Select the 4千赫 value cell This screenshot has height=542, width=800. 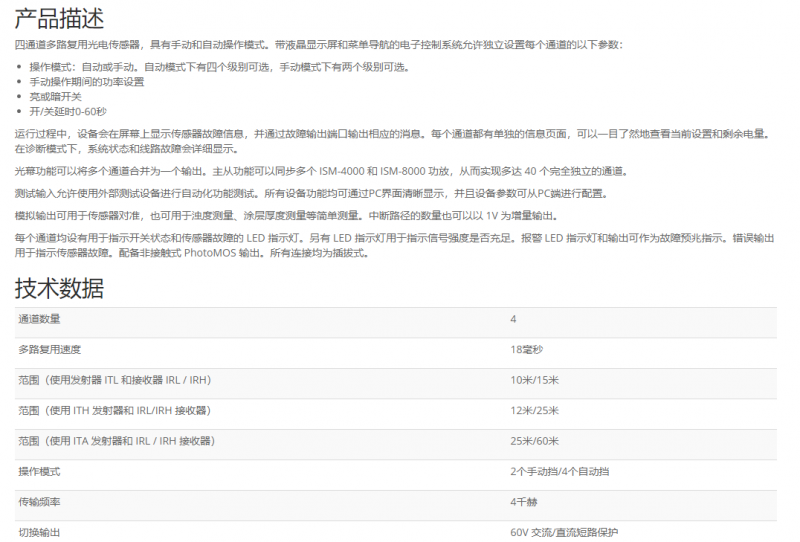coord(524,502)
